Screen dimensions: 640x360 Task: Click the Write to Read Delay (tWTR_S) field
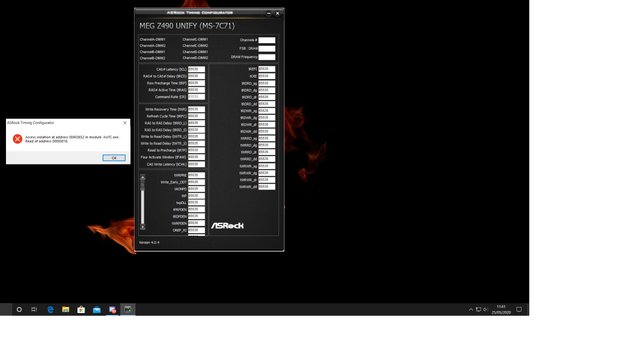pos(196,144)
